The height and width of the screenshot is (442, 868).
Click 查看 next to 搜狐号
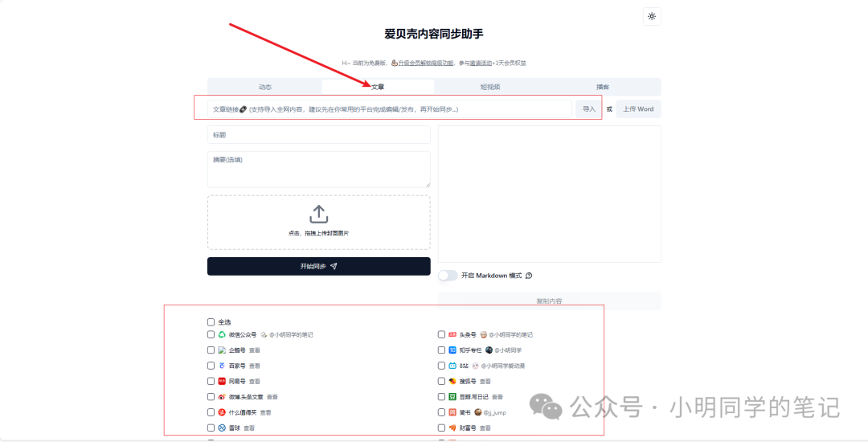[485, 381]
